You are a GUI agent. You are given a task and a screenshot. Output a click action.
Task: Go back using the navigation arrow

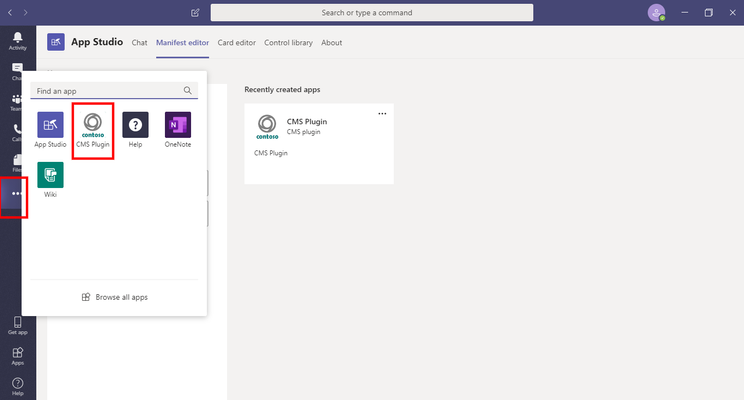pos(10,13)
